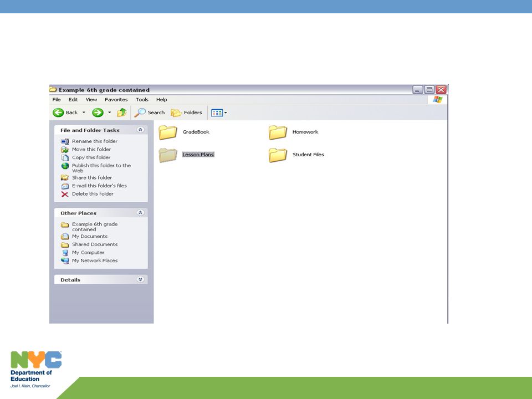This screenshot has width=532, height=399.
Task: Open the View menu
Action: [x=91, y=99]
